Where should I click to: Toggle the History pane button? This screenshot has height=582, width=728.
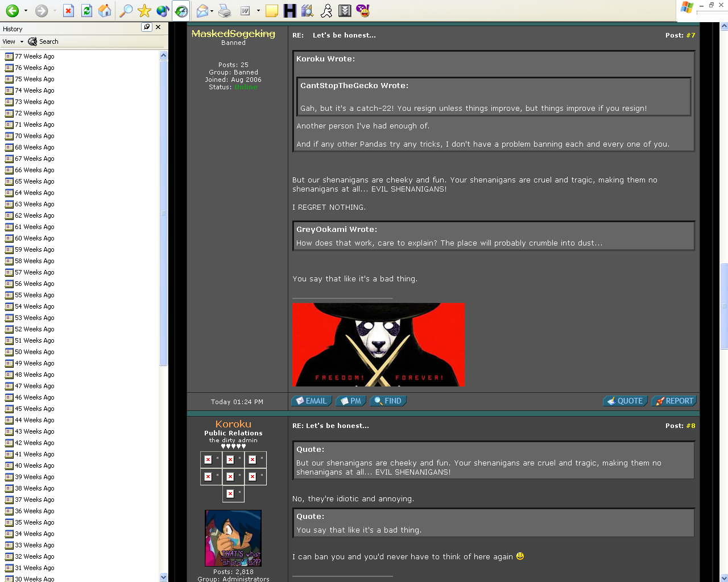[181, 11]
